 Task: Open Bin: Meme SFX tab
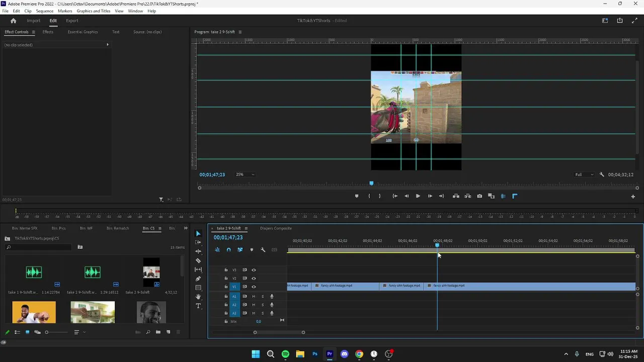(25, 228)
